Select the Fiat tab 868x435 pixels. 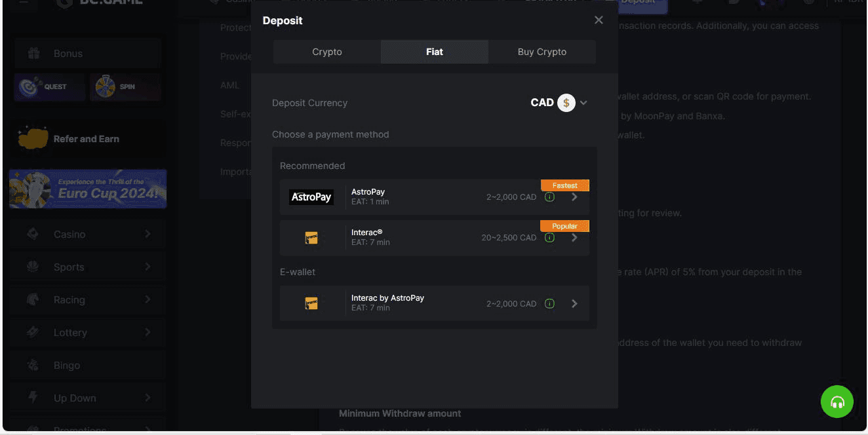(435, 52)
